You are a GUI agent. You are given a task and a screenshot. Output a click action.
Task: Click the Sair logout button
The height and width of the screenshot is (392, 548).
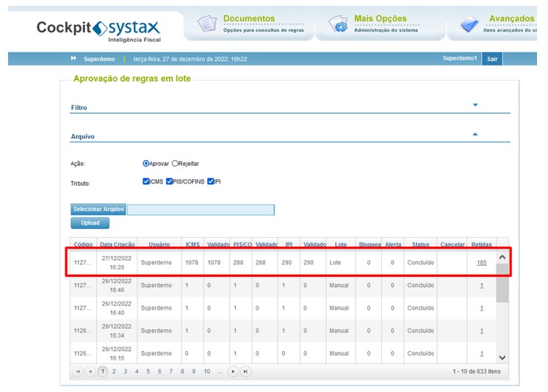492,59
